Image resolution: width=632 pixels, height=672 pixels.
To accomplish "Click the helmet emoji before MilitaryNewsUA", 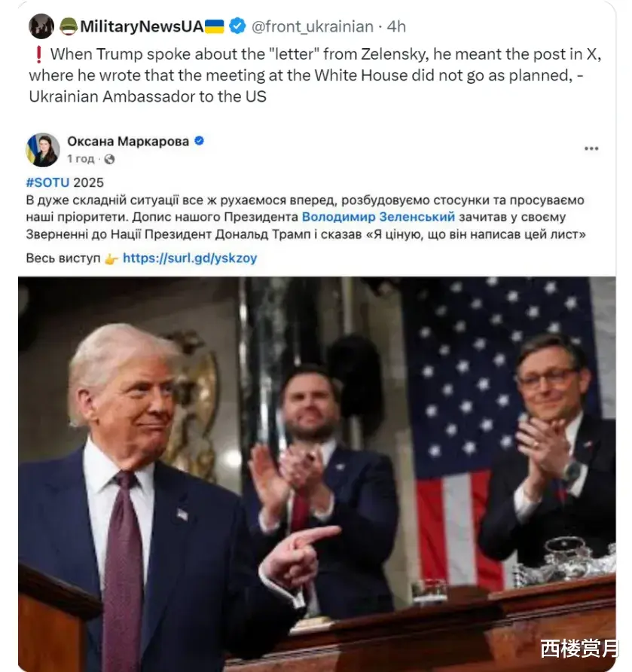I will click(x=68, y=26).
